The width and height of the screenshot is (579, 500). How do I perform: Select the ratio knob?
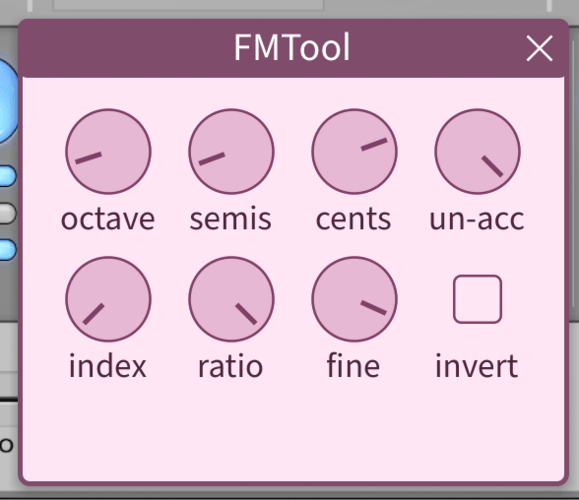tap(232, 299)
